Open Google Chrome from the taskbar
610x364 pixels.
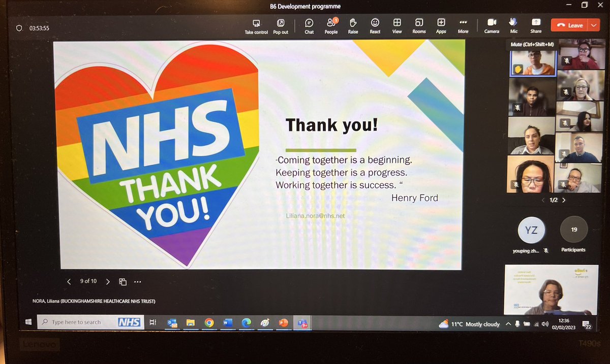pyautogui.click(x=209, y=323)
